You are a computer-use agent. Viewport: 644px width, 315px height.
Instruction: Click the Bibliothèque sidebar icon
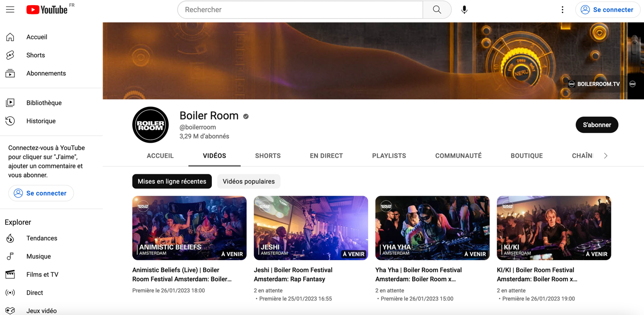click(x=10, y=103)
